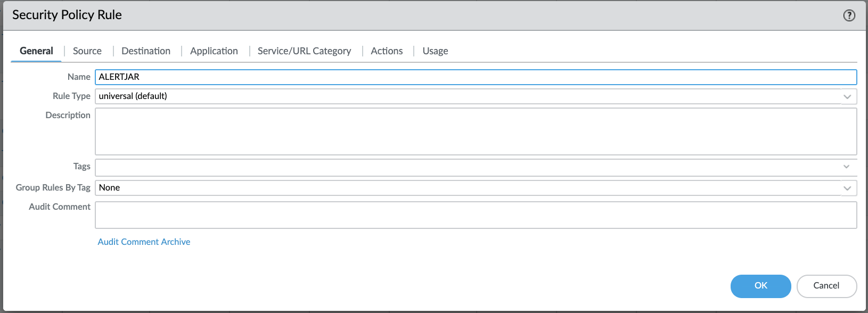Open the Group Rules By Tag dropdown
The height and width of the screenshot is (313, 868).
coord(847,188)
